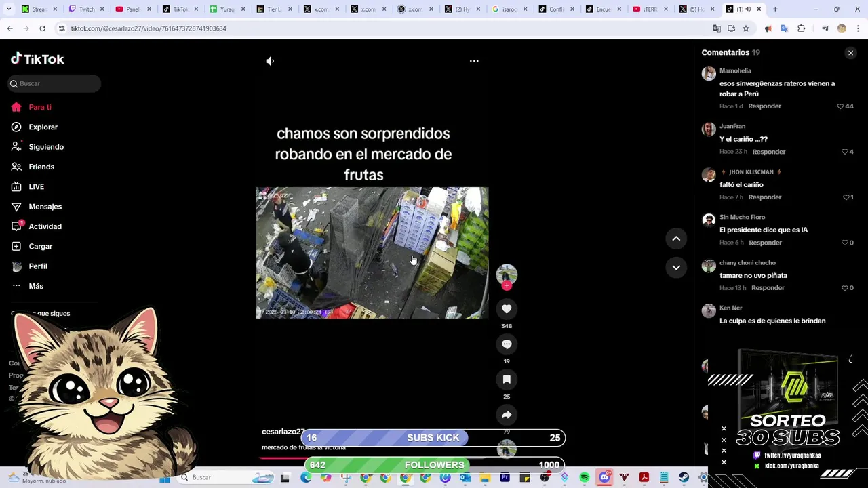This screenshot has height=488, width=868.
Task: Like the video with the heart icon
Action: (507, 309)
